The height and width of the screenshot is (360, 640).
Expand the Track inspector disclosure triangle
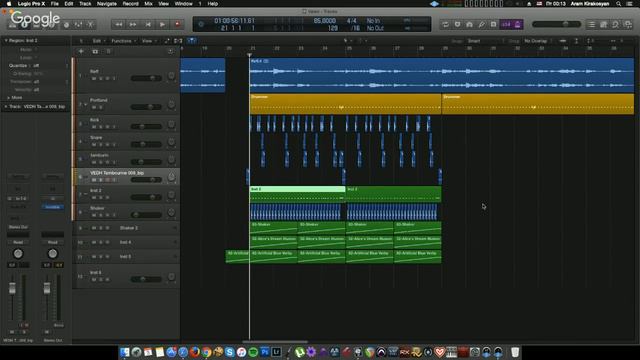tap(6, 107)
